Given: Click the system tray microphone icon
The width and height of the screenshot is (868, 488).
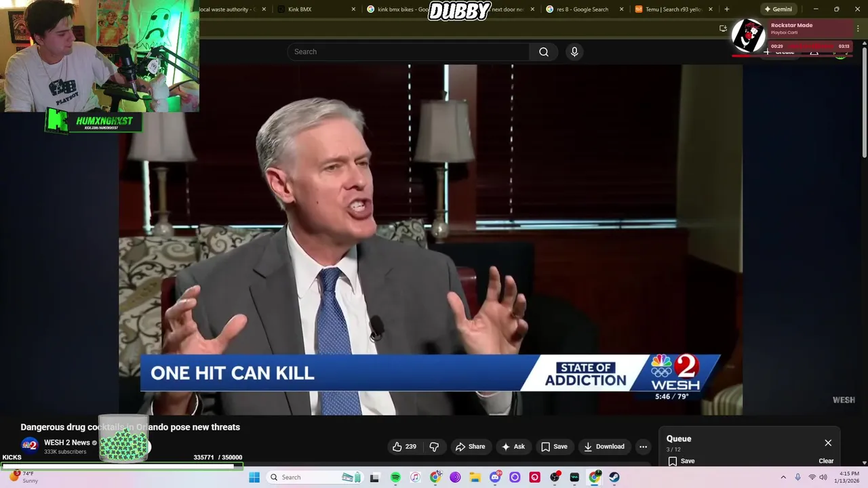Looking at the screenshot, I should 797,477.
